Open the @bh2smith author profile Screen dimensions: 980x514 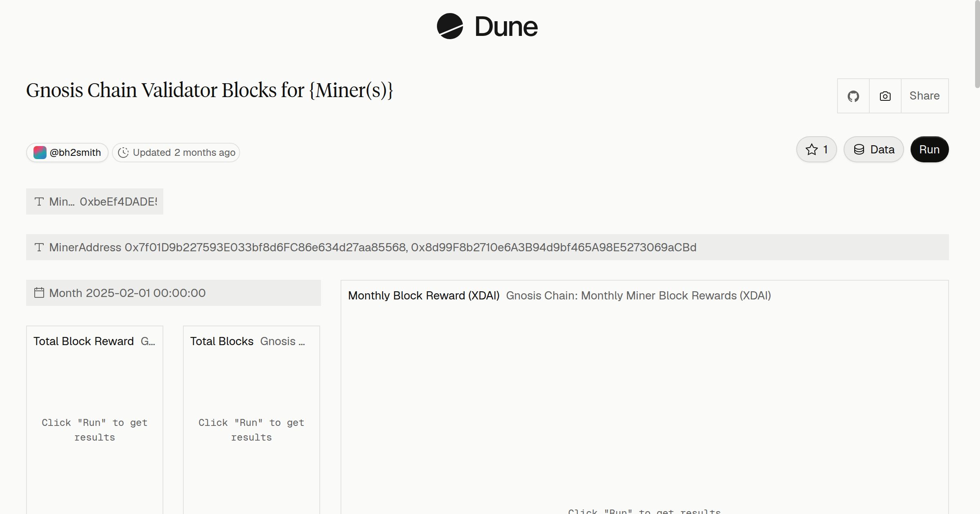pos(67,153)
